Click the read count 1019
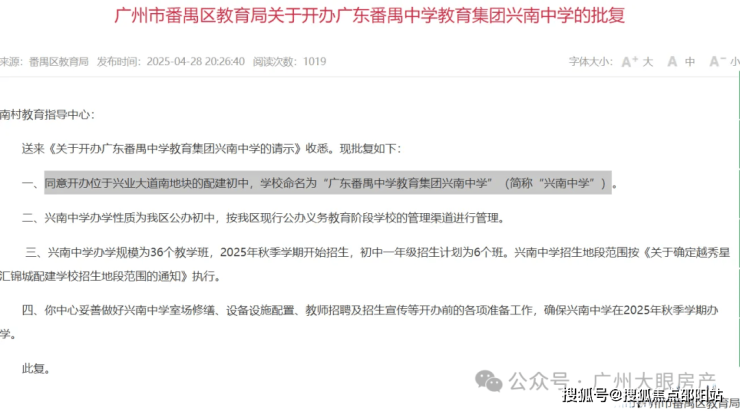This screenshot has width=740, height=411. 314,62
